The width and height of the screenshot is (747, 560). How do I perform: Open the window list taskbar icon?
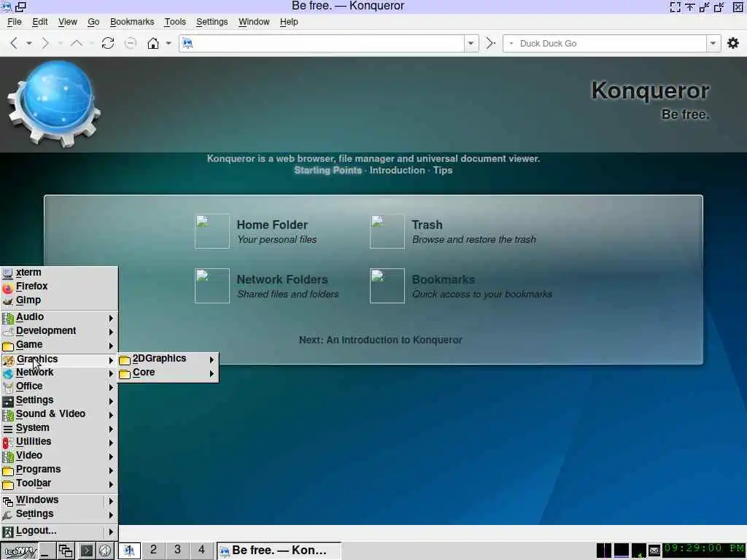click(x=66, y=551)
